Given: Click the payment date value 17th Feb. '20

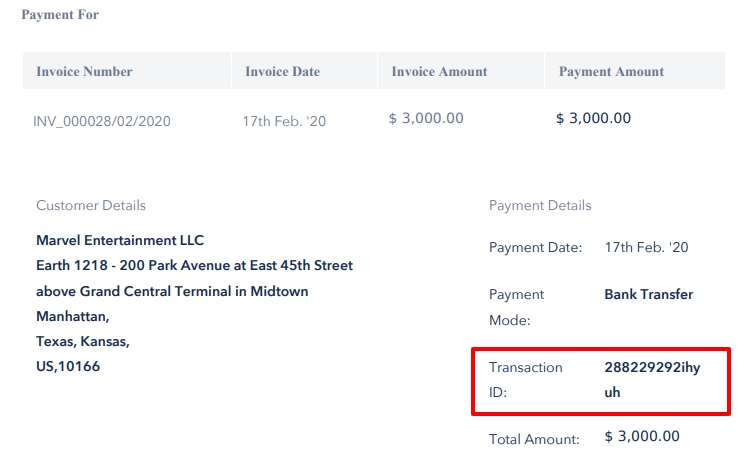Looking at the screenshot, I should [646, 247].
